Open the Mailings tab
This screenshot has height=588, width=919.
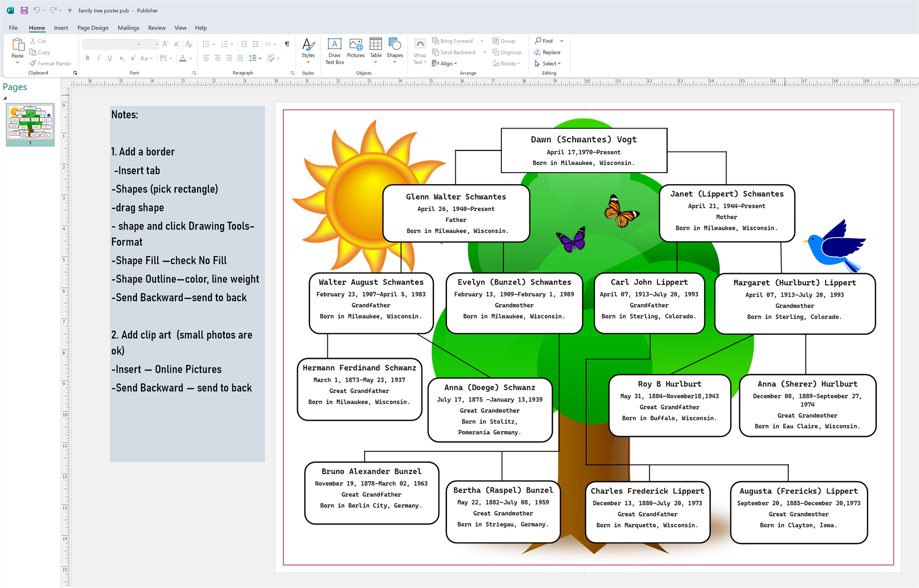click(128, 28)
